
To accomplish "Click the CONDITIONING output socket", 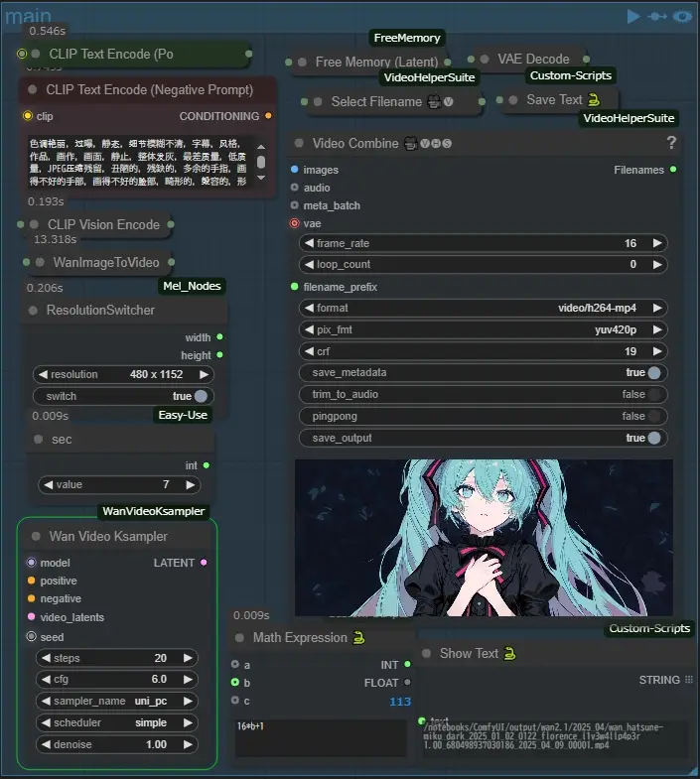I will 268,116.
